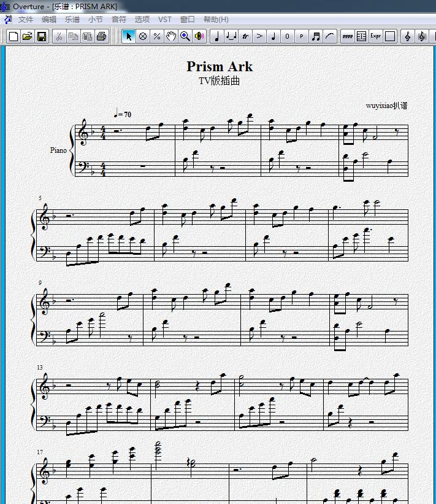The height and width of the screenshot is (504, 436).
Task: Copy the selection
Action: click(x=73, y=36)
